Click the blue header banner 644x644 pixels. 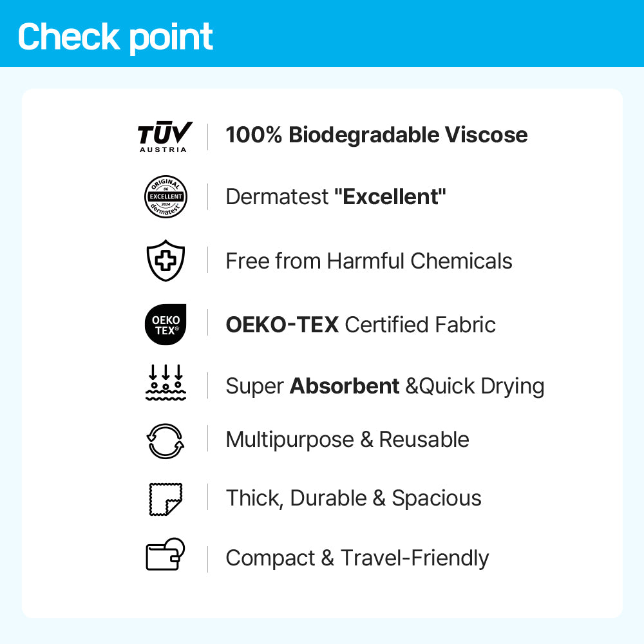(419, 33)
